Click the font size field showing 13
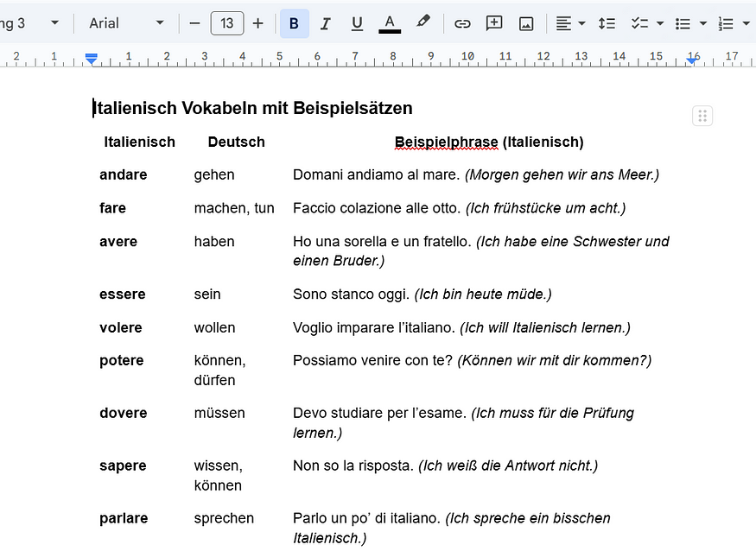Screen dimensions: 756x551 (226, 23)
